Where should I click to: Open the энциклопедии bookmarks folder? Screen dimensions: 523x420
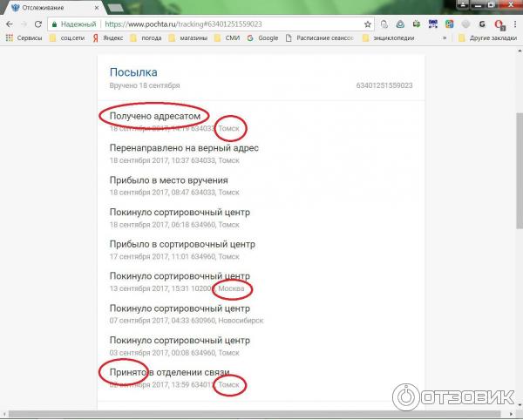click(x=389, y=38)
